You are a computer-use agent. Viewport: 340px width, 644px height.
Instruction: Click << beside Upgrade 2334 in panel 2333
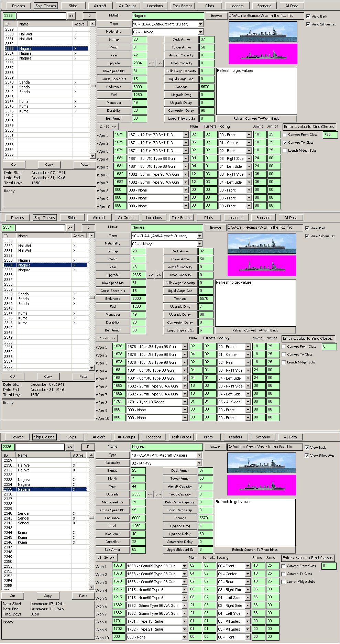(x=152, y=63)
